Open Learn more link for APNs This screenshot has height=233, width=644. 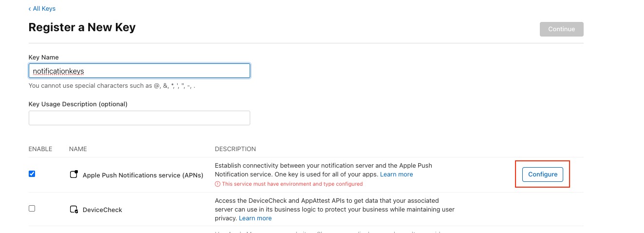tap(396, 175)
